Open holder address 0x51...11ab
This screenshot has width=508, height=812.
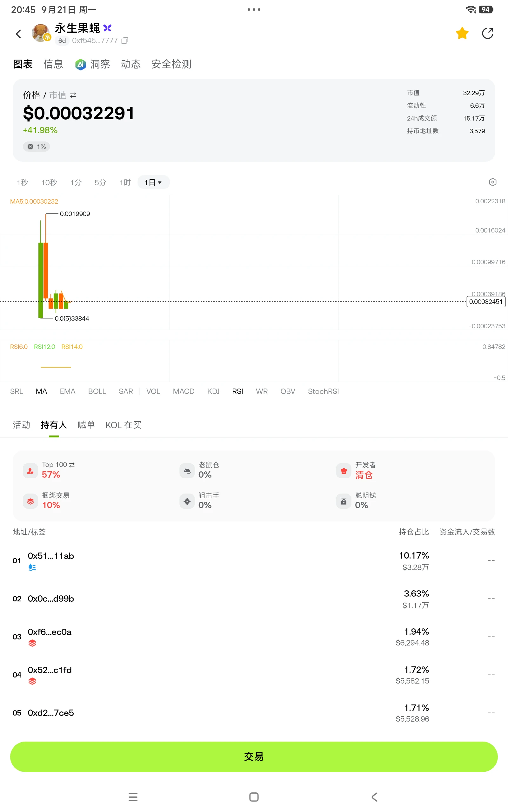[51, 556]
